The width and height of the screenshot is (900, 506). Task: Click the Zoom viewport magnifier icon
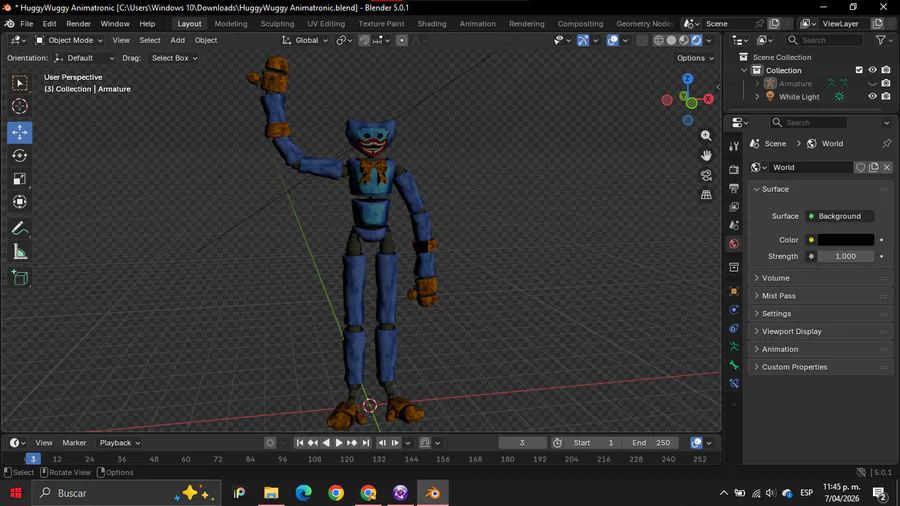click(x=706, y=136)
